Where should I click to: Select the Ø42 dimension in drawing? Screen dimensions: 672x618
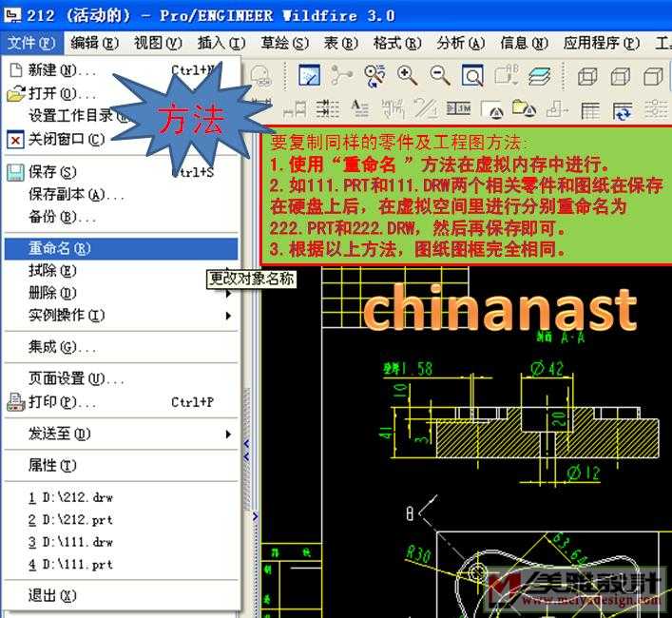[x=547, y=369]
